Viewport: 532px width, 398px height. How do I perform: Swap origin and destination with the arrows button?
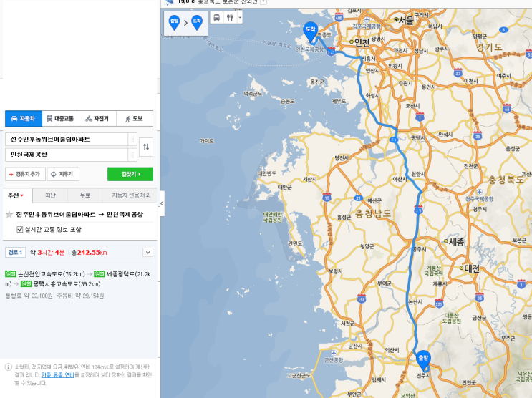coord(146,147)
